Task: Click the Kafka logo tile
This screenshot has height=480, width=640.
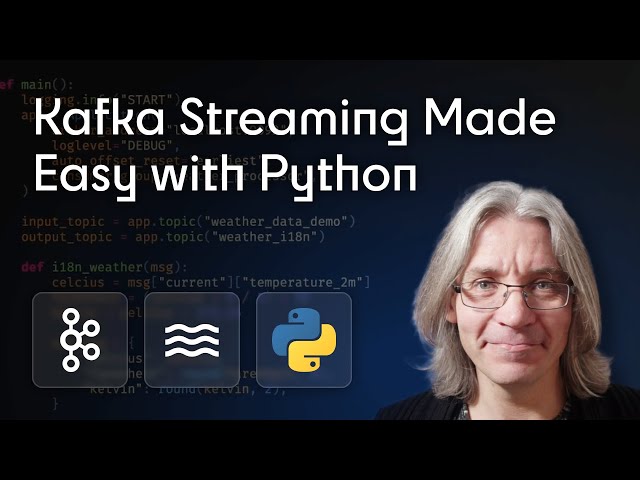Action: (x=80, y=340)
